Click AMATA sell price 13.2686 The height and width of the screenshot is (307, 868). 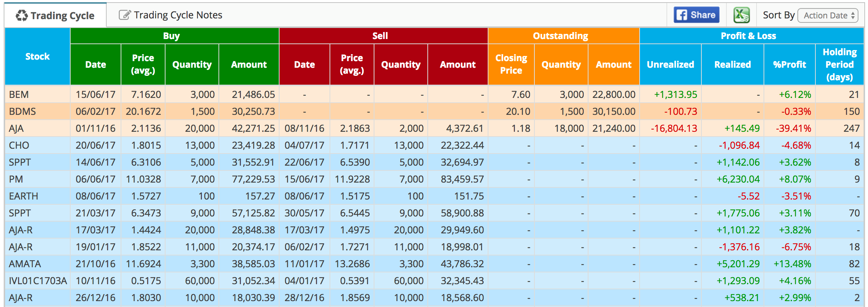tap(352, 264)
